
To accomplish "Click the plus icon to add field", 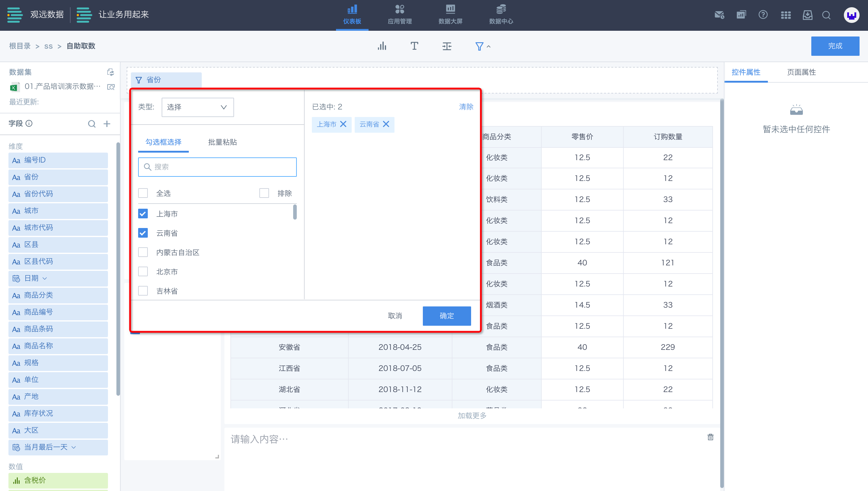I will [x=107, y=124].
